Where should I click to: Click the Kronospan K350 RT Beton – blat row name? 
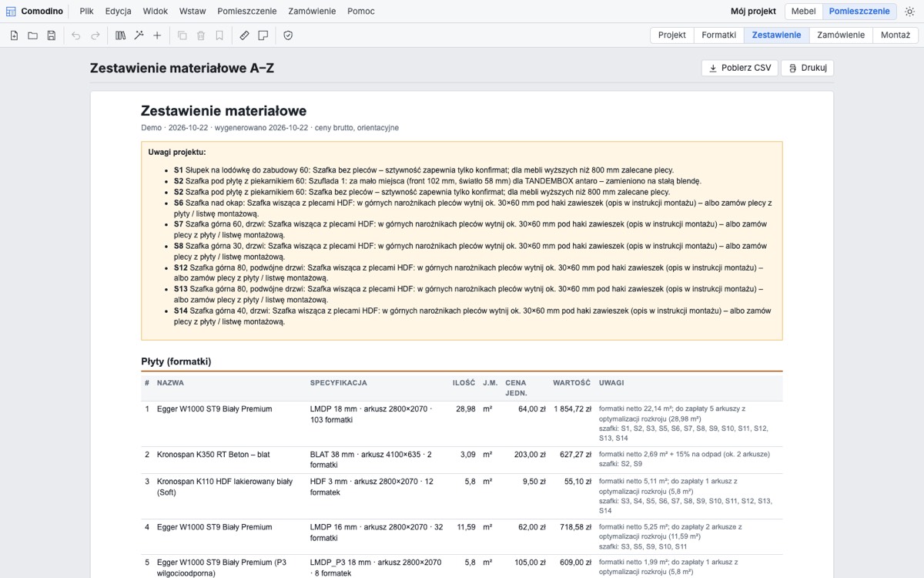click(x=213, y=455)
